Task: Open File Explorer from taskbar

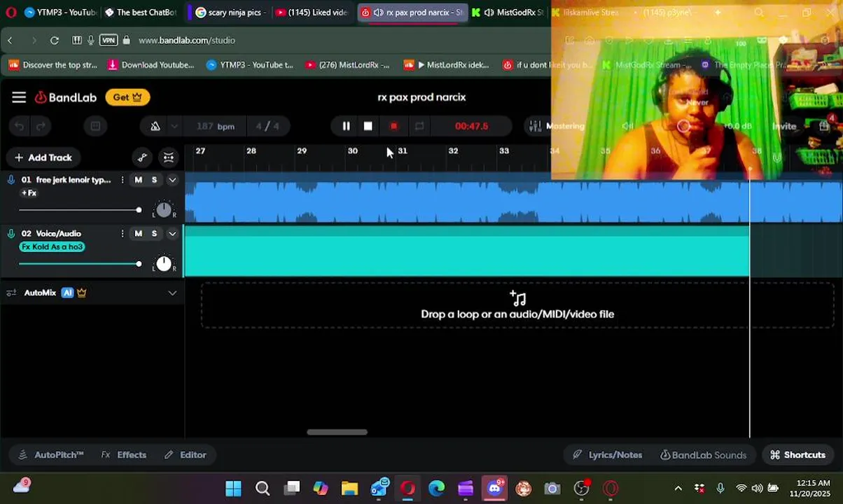Action: (349, 488)
